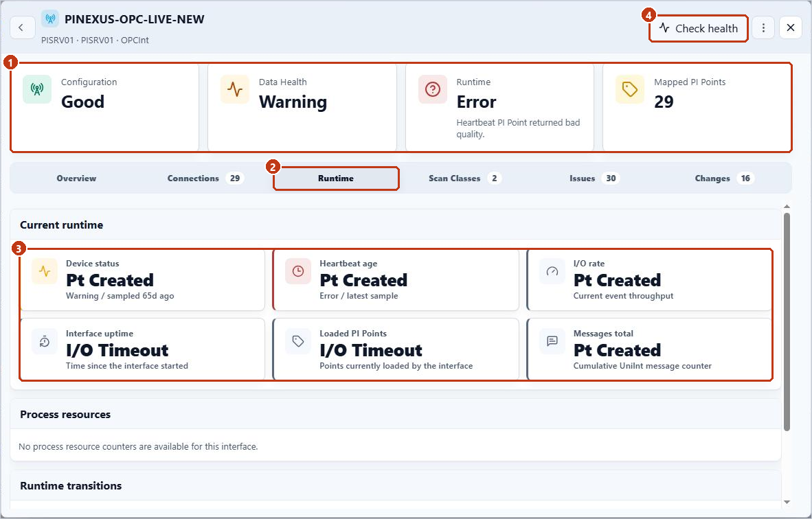Image resolution: width=812 pixels, height=519 pixels.
Task: Click the Device status Pt Created value
Action: [x=110, y=281]
